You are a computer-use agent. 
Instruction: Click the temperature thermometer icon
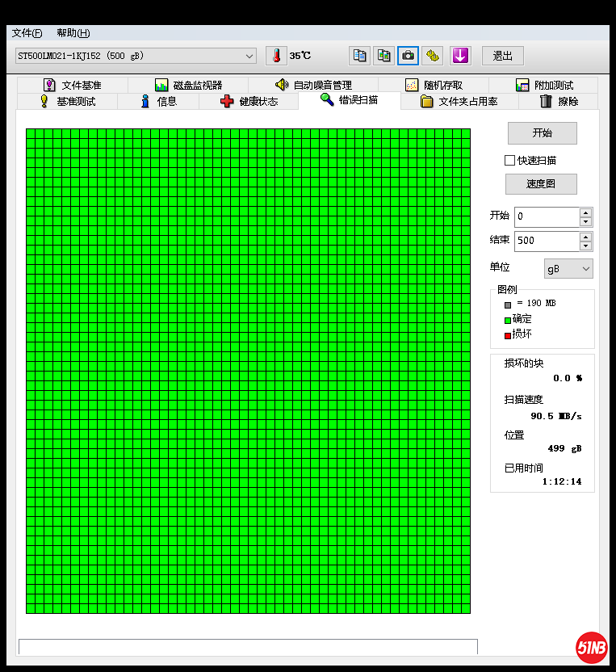tap(276, 56)
